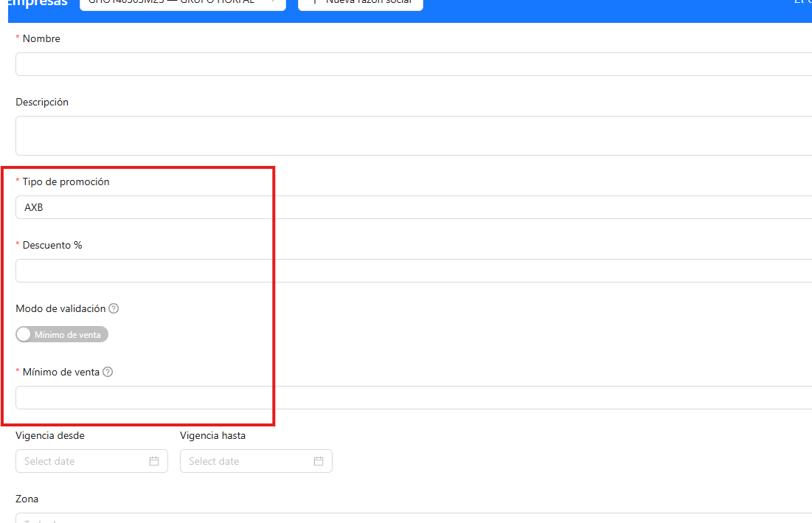Toggle the Mínimo de venta validation switch
Screen dimensions: 812x523
coord(62,334)
